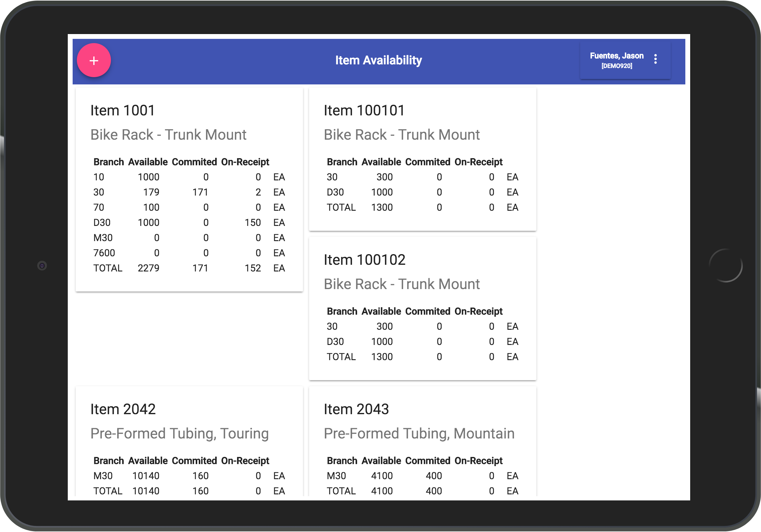Click available 300 in Item 100101
761x532 pixels.
pyautogui.click(x=384, y=177)
